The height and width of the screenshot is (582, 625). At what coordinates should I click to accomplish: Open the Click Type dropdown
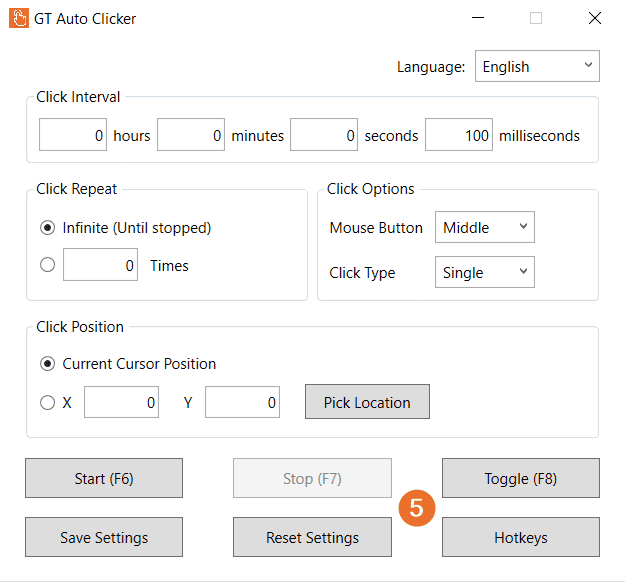point(485,272)
